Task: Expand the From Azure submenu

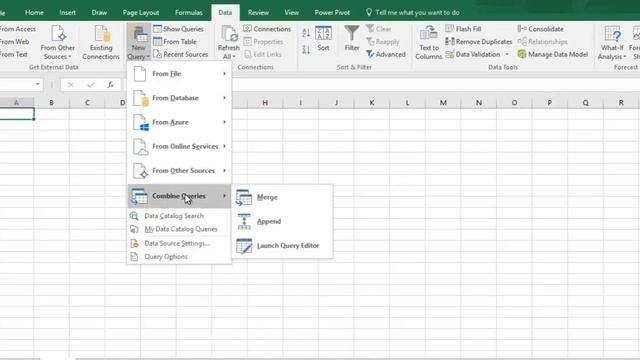Action: pyautogui.click(x=179, y=122)
